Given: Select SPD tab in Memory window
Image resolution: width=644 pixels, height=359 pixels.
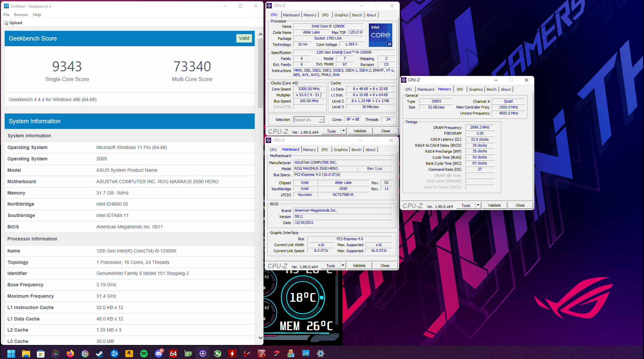Looking at the screenshot, I should click(460, 89).
